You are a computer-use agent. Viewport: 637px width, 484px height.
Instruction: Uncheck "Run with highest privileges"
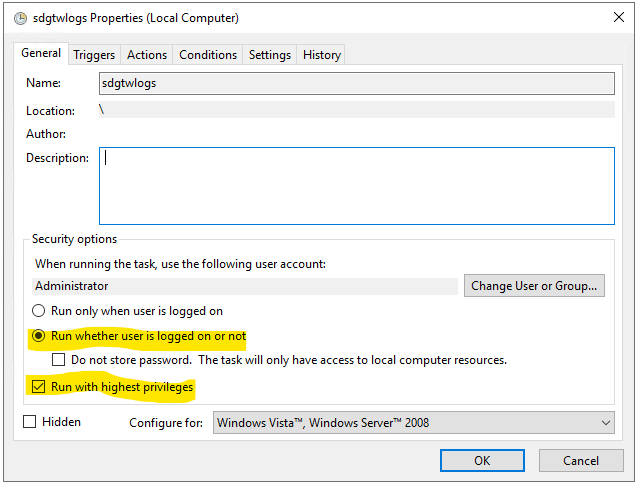39,387
